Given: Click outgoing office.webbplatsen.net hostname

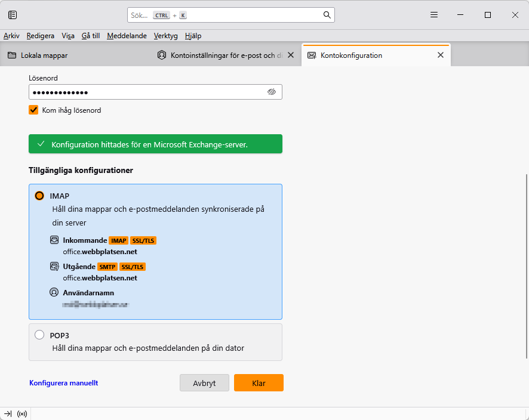Looking at the screenshot, I should [100, 278].
